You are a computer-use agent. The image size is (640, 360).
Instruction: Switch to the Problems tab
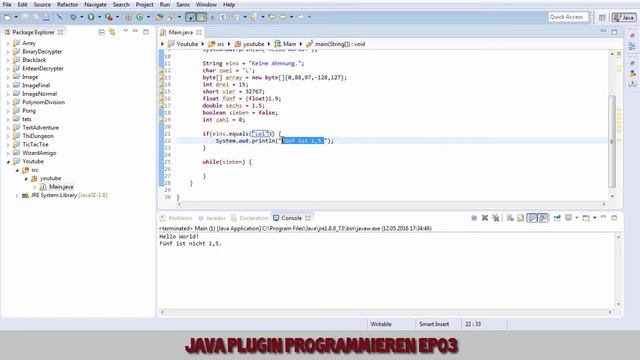pos(176,218)
